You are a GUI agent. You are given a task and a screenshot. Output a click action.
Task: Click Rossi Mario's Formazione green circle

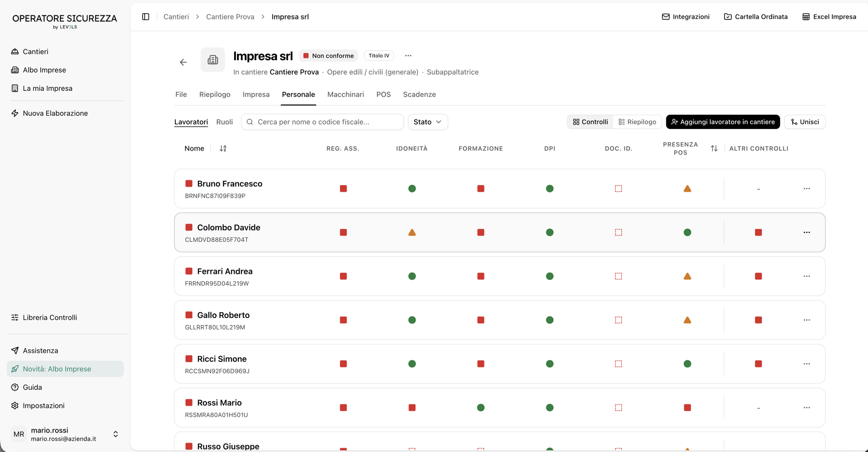(x=481, y=408)
